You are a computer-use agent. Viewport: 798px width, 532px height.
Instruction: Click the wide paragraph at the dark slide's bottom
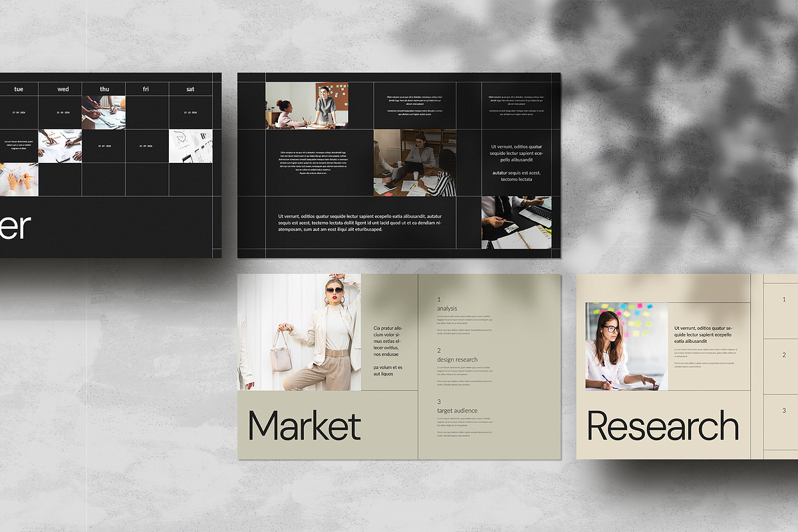point(359,223)
